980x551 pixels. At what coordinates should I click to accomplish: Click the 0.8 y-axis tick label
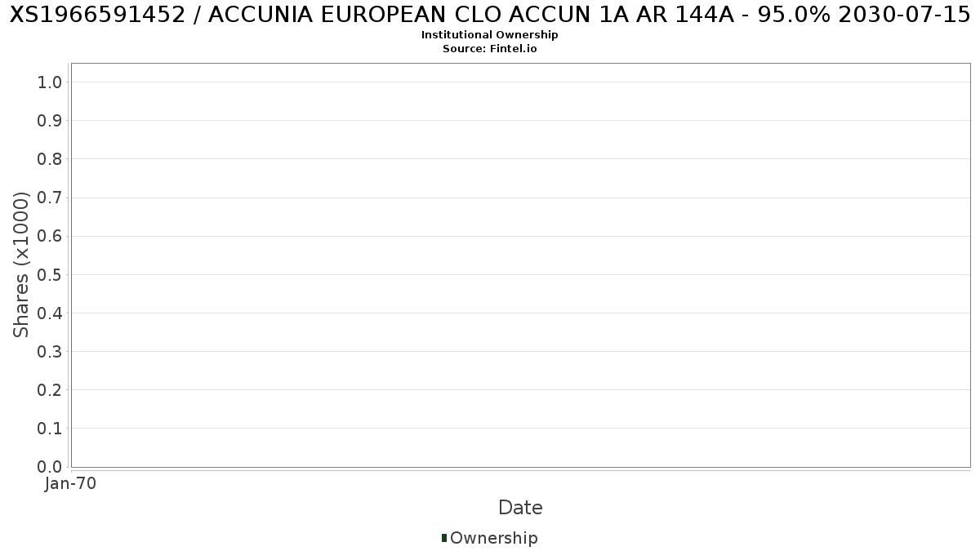pyautogui.click(x=50, y=159)
